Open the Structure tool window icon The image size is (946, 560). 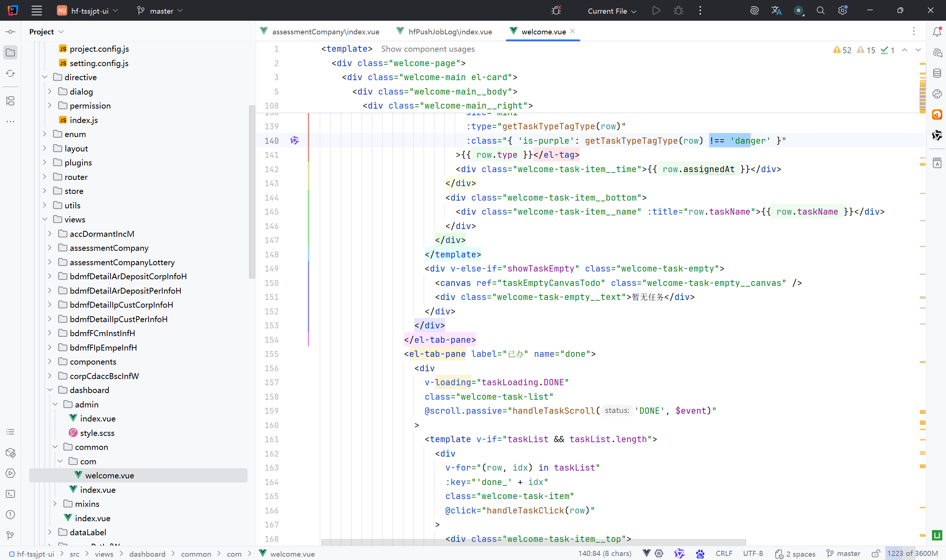point(11,101)
